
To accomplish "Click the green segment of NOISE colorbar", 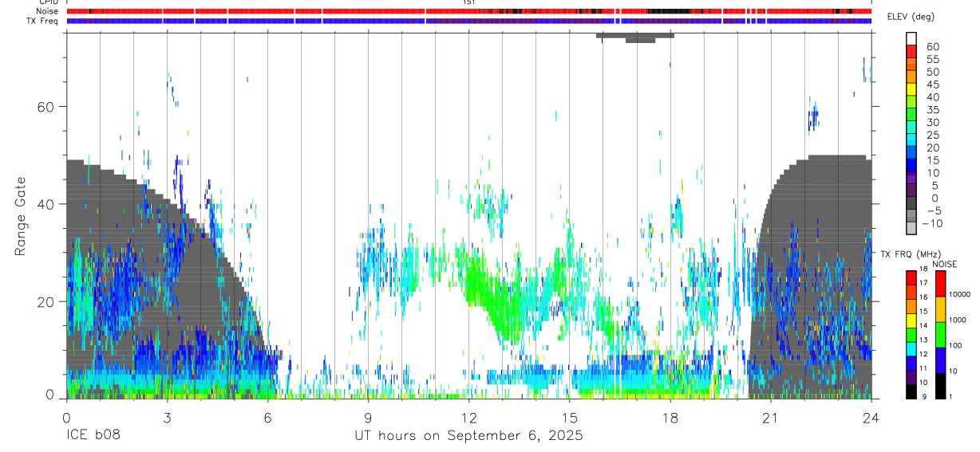I will 941,335.
